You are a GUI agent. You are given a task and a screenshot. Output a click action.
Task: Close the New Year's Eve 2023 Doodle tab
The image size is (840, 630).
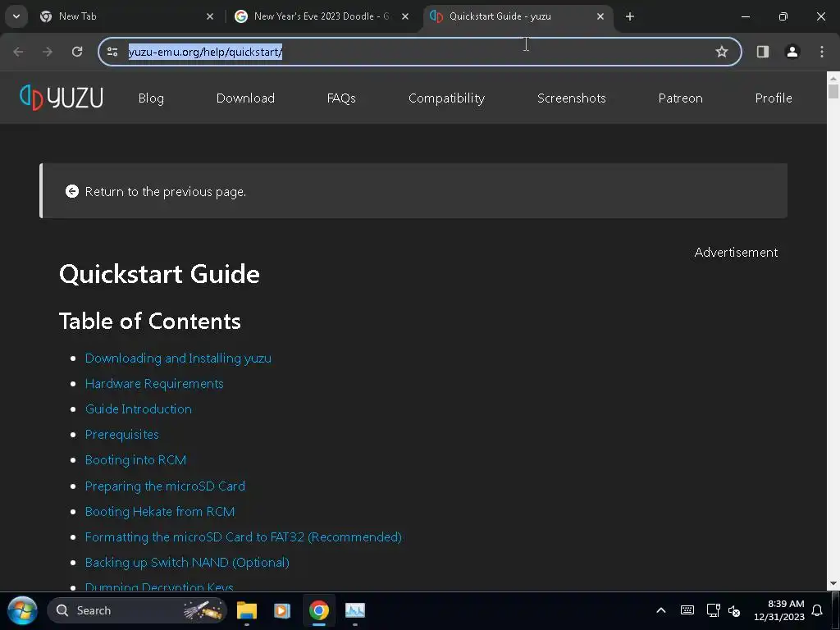405,16
